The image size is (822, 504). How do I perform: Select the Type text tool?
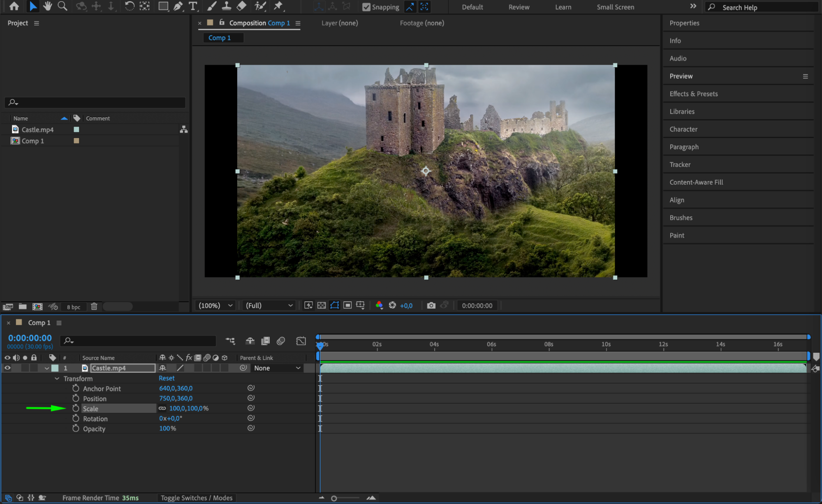coord(192,6)
